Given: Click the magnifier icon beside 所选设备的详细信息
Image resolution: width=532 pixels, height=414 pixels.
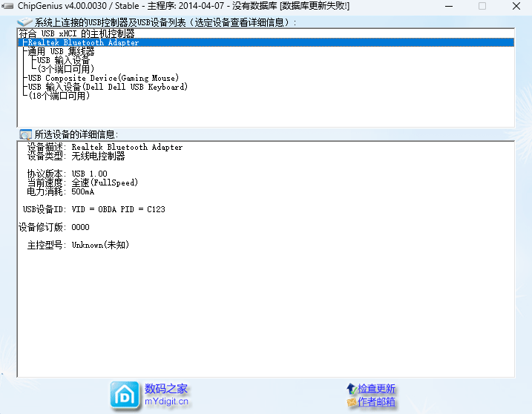Looking at the screenshot, I should point(25,134).
